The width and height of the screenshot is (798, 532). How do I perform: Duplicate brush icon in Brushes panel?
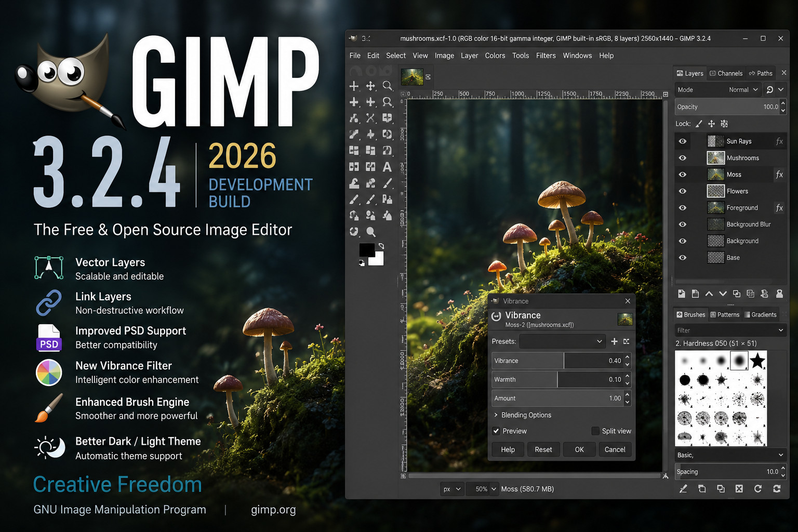(x=721, y=488)
